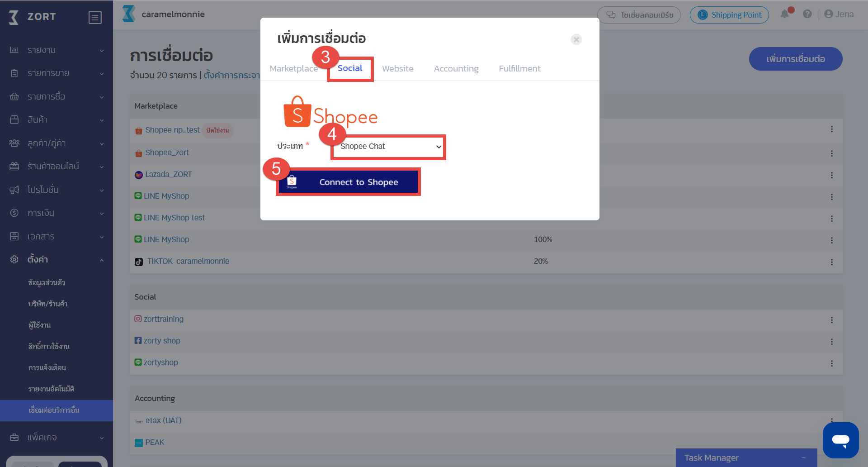Image resolution: width=868 pixels, height=467 pixels.
Task: Open the zorttraining connection link
Action: (x=164, y=319)
